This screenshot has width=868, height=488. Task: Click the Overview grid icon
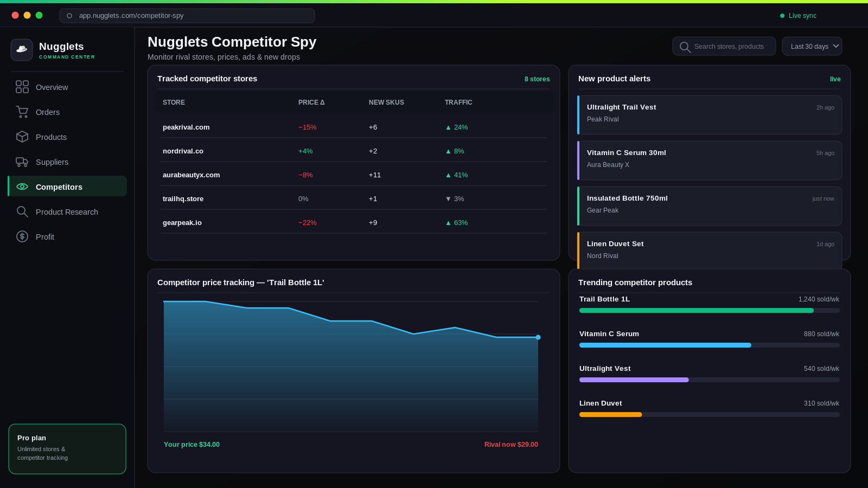pyautogui.click(x=22, y=87)
